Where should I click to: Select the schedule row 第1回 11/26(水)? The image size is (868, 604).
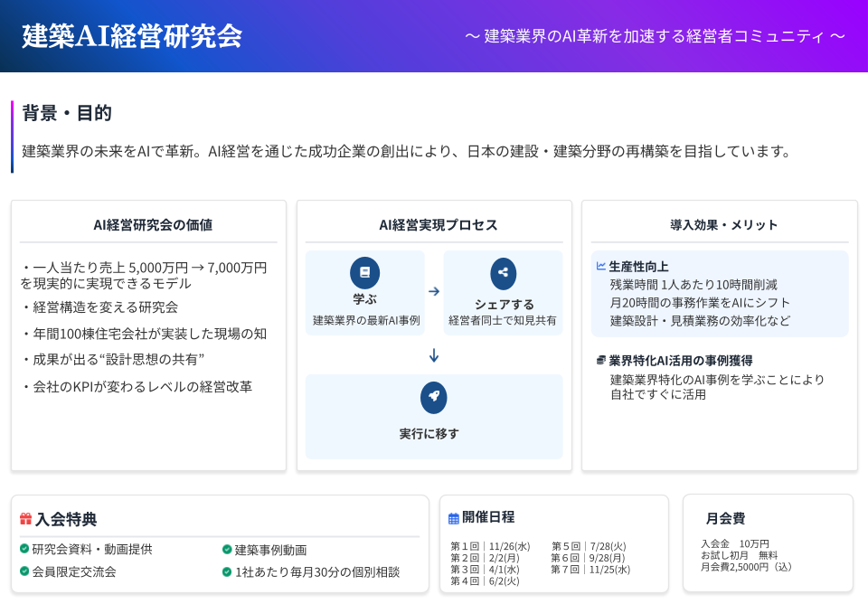[490, 546]
